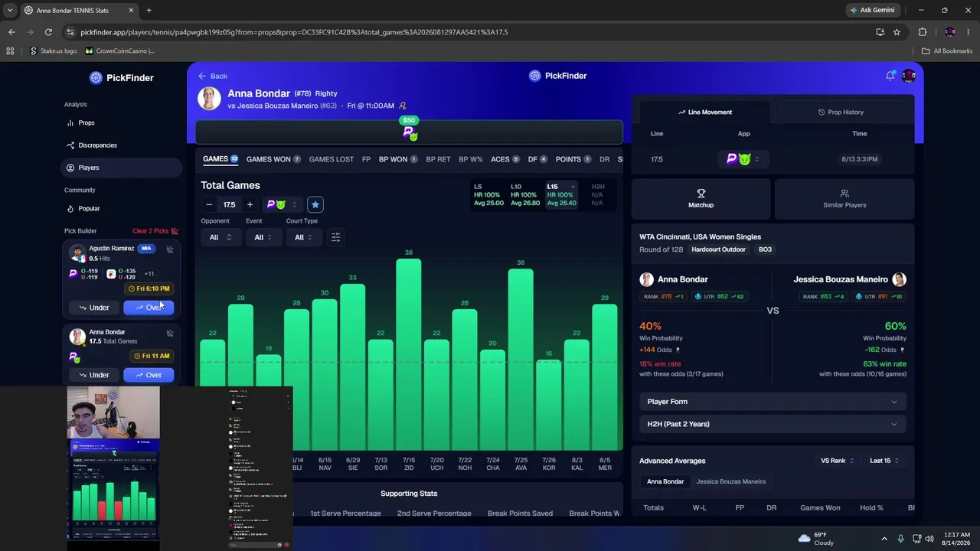Screen dimensions: 980x551
Task: Open a new browser tab
Action: tap(149, 10)
